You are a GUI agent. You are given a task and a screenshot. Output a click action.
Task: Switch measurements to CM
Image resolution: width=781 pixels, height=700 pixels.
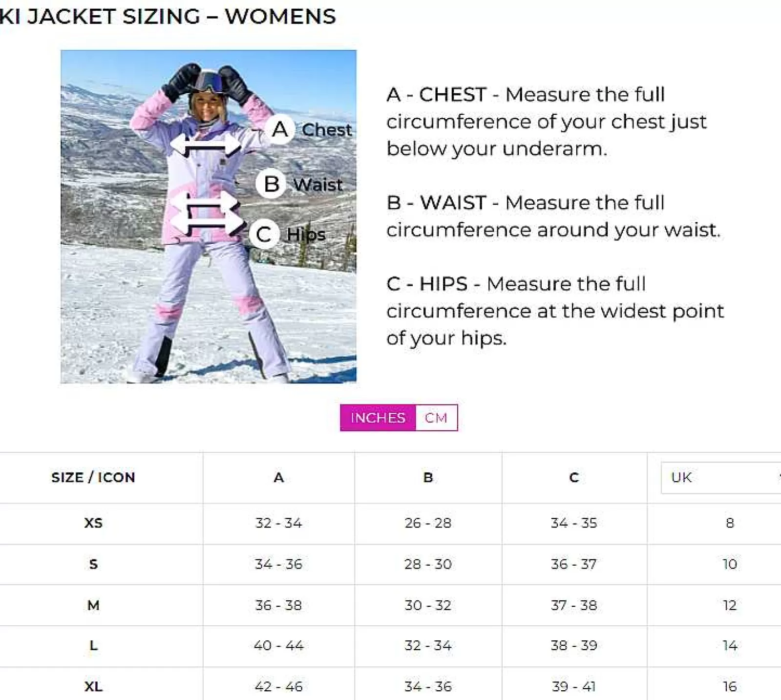(x=436, y=418)
